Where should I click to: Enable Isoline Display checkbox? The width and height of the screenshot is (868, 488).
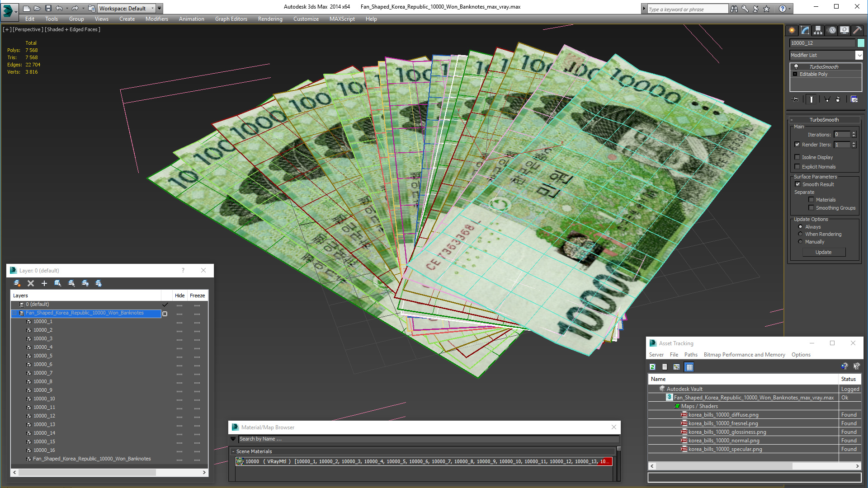(797, 157)
